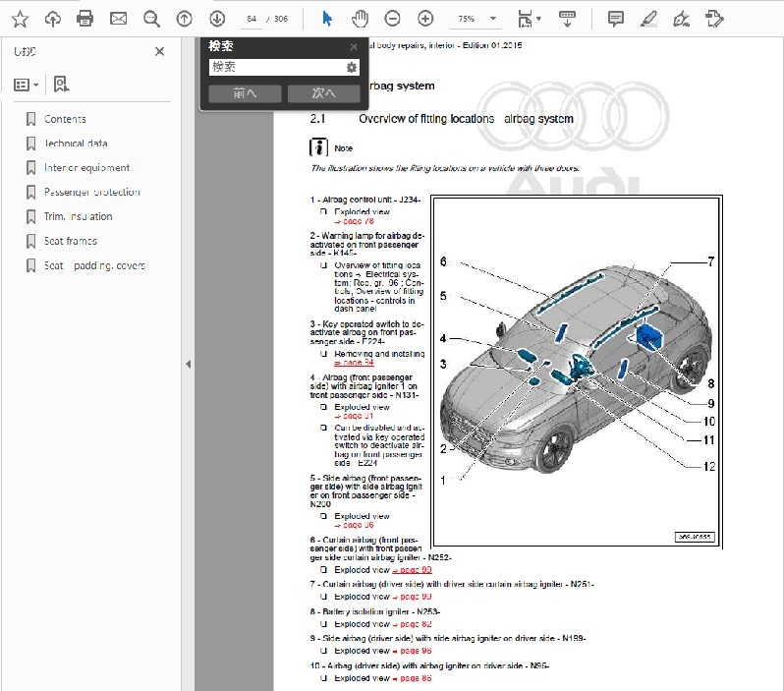Screen dimensions: 784x691
Task: Select the highlighter pen tool
Action: click(647, 19)
